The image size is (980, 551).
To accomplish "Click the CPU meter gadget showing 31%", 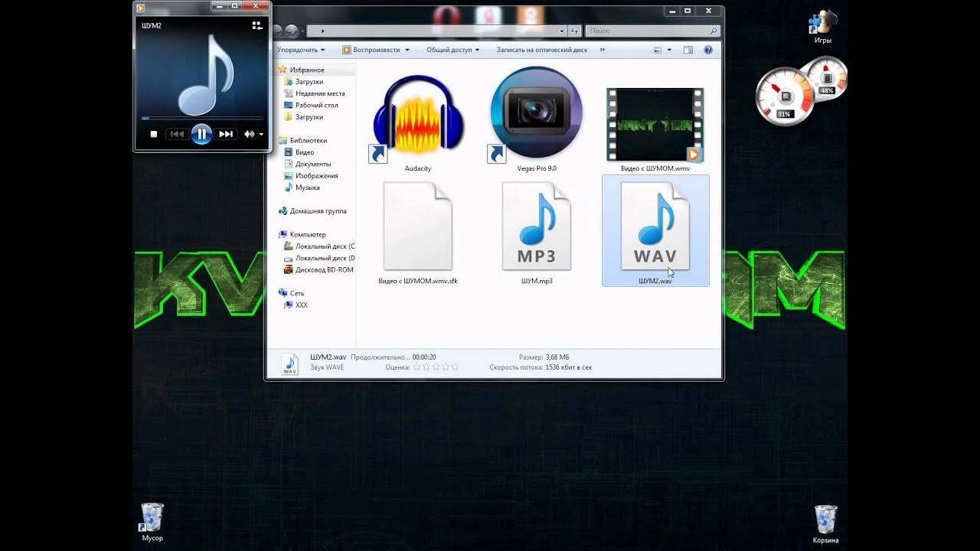I will coord(784,98).
